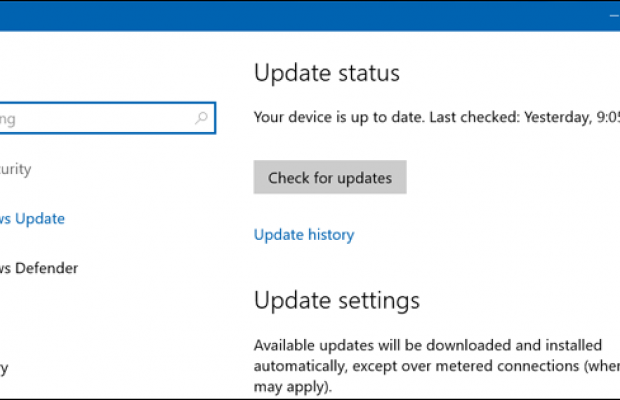Click the blank gap below Windows Defender
The height and width of the screenshot is (400, 620).
click(100, 318)
